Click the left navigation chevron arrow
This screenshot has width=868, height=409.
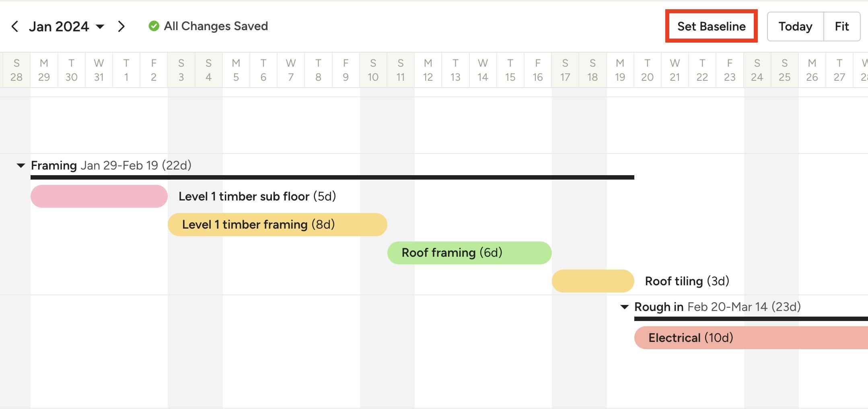[x=16, y=26]
